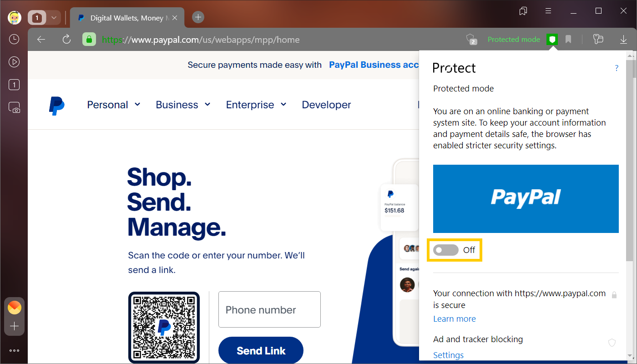Open Protect help question mark
Image resolution: width=637 pixels, height=364 pixels.
(617, 68)
